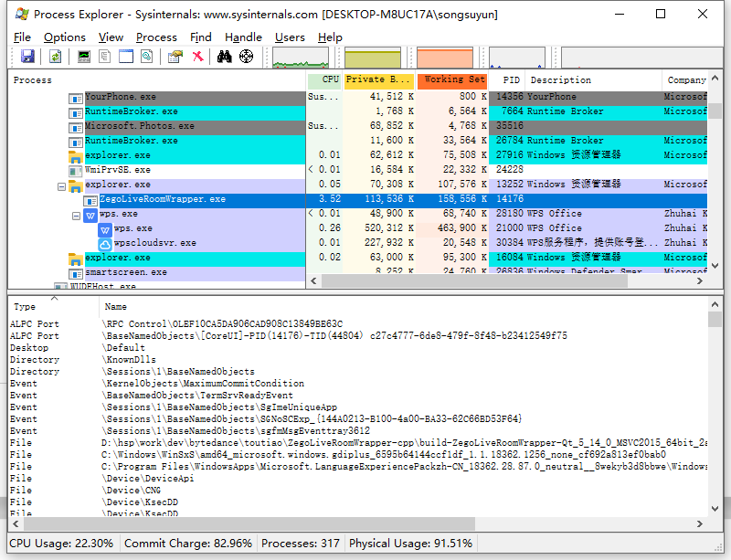
Task: Select the handle \KnownDlls directory row
Action: tap(357, 360)
